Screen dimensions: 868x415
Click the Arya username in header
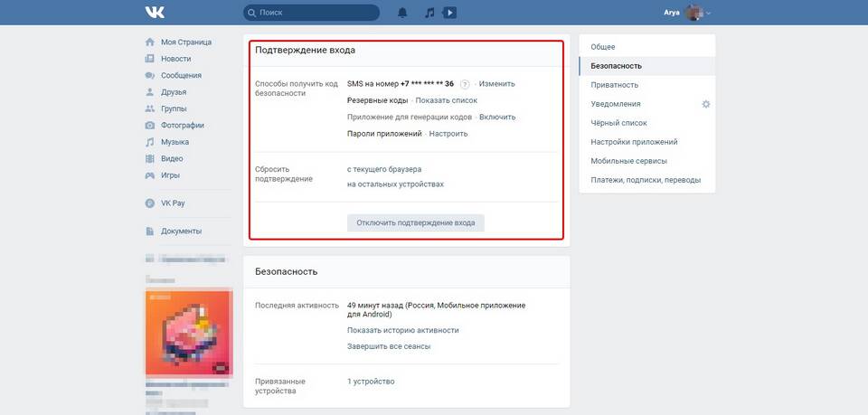(672, 13)
